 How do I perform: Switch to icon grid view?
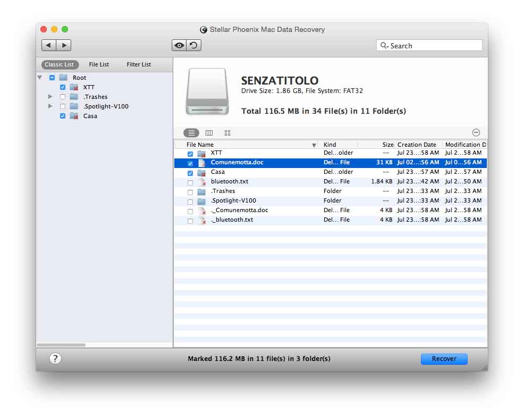pyautogui.click(x=227, y=133)
